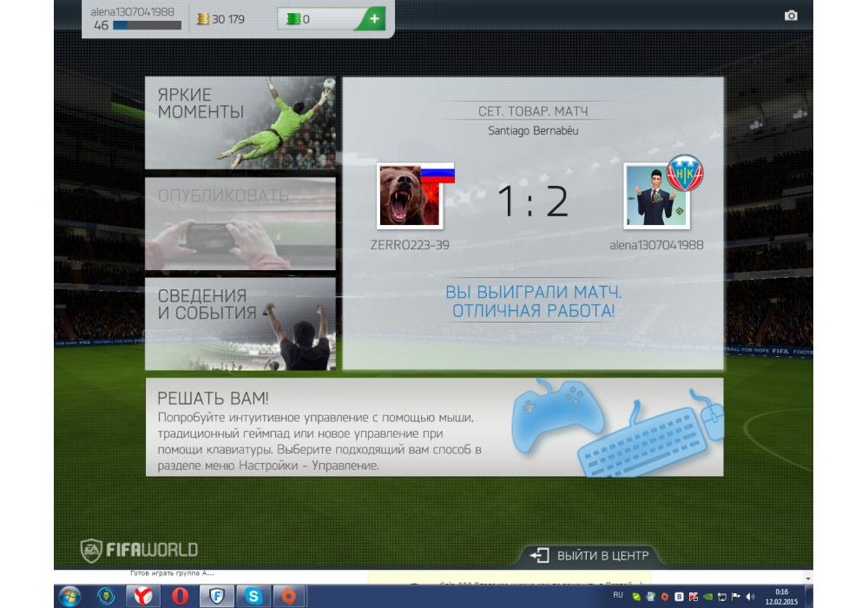Take a screenshot with the camera icon
868x608 pixels.
pyautogui.click(x=791, y=16)
